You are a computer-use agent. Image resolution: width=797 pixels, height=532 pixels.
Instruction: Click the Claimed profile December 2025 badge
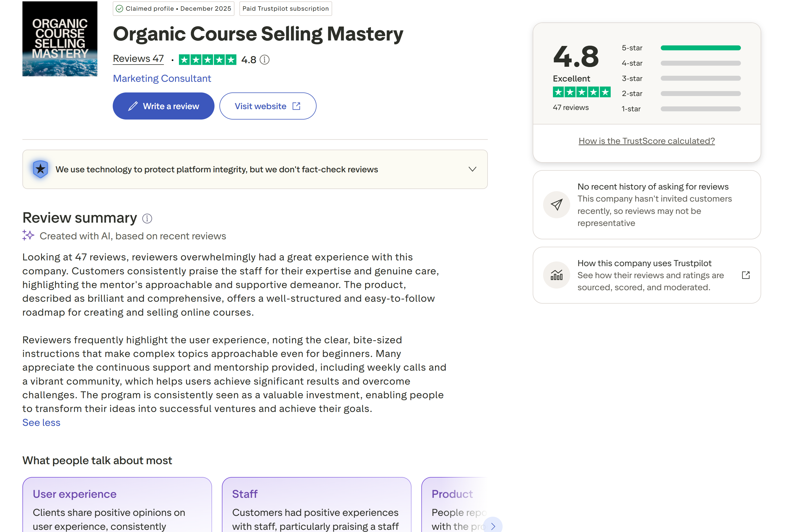point(174,8)
